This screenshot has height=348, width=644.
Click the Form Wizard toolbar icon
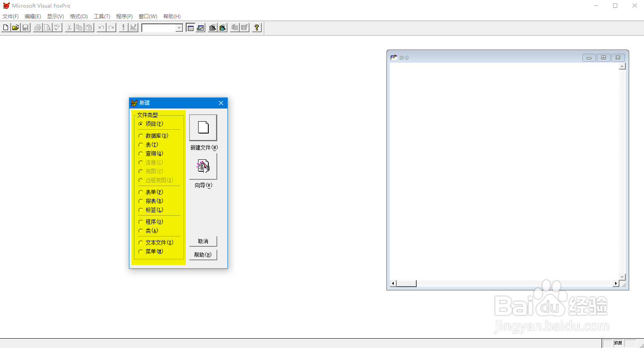213,28
